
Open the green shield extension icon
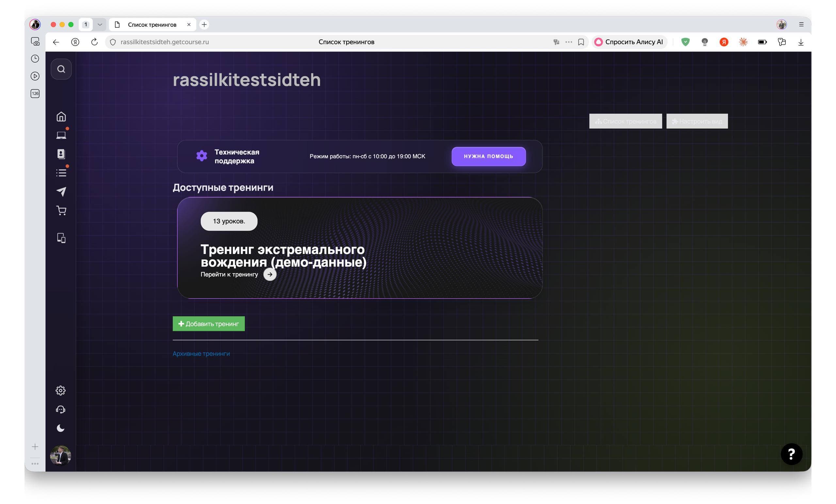[685, 42]
